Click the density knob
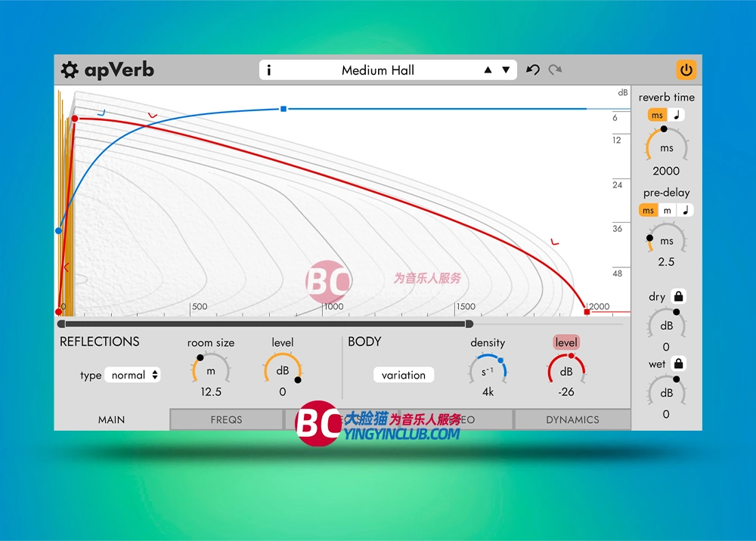Image resolution: width=756 pixels, height=541 pixels. coord(488,372)
